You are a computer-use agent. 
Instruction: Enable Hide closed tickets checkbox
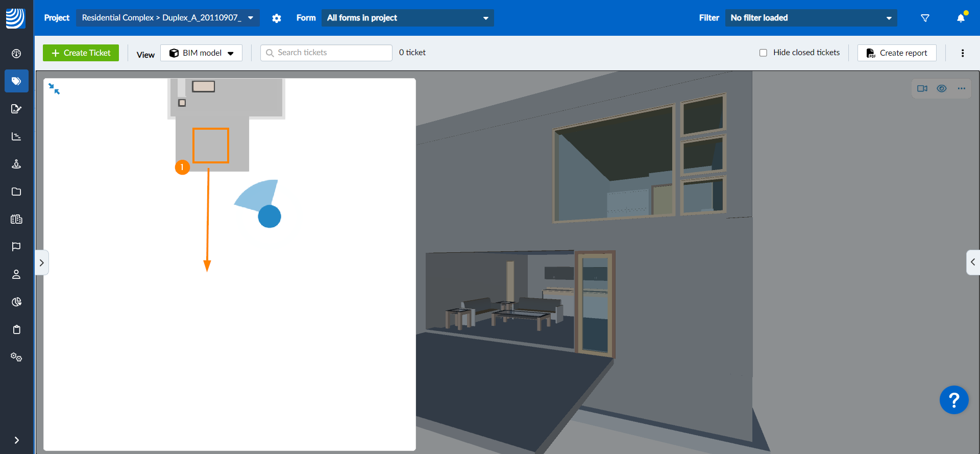tap(763, 53)
